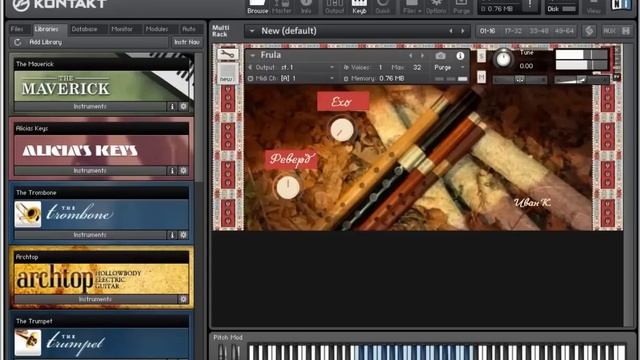Click The Trumpet library banner

pyautogui.click(x=101, y=342)
